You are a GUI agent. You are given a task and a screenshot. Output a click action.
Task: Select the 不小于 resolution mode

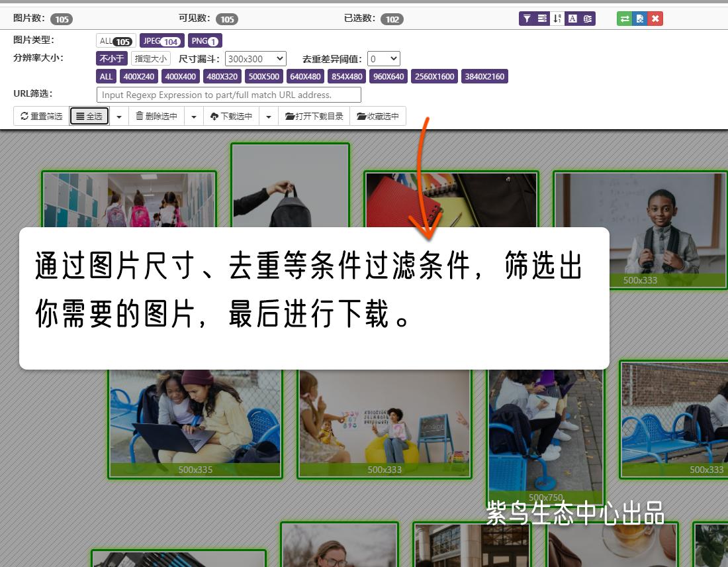coord(111,58)
